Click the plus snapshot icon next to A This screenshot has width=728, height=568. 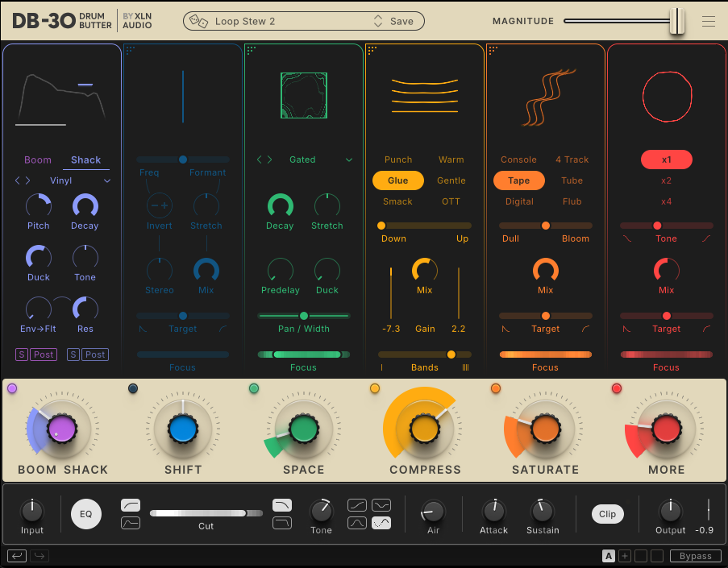[625, 556]
